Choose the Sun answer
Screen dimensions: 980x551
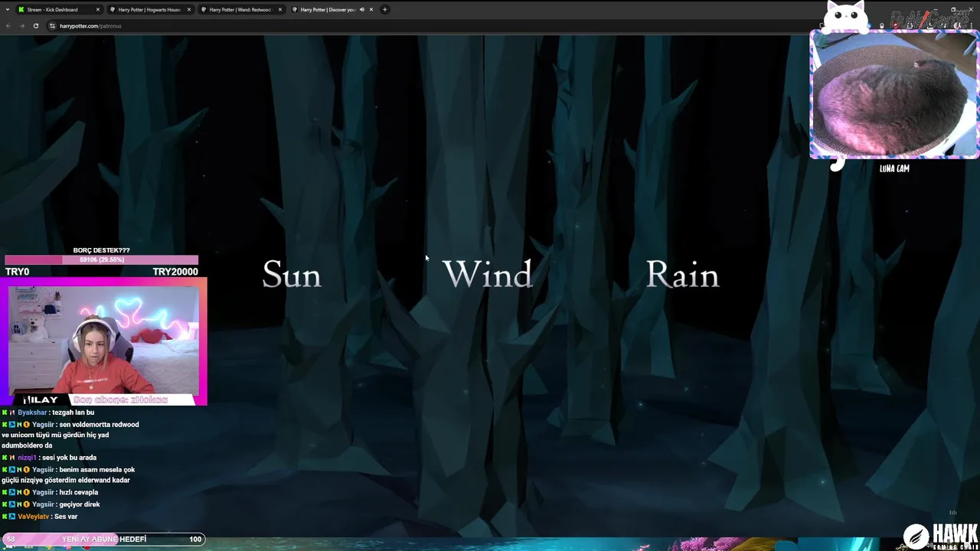point(292,275)
